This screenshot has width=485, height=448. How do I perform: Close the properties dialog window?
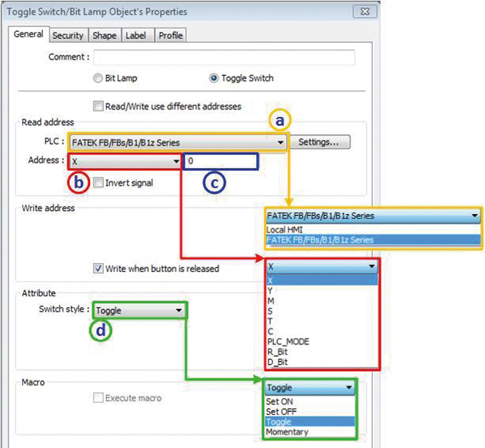coord(364,12)
